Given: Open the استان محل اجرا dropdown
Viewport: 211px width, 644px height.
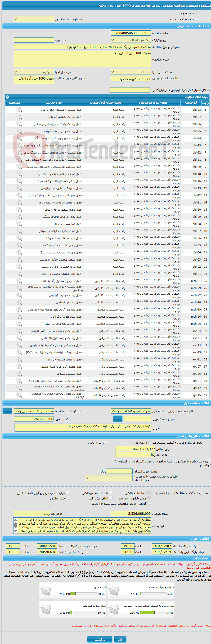Looking at the screenshot, I should click(x=131, y=72).
